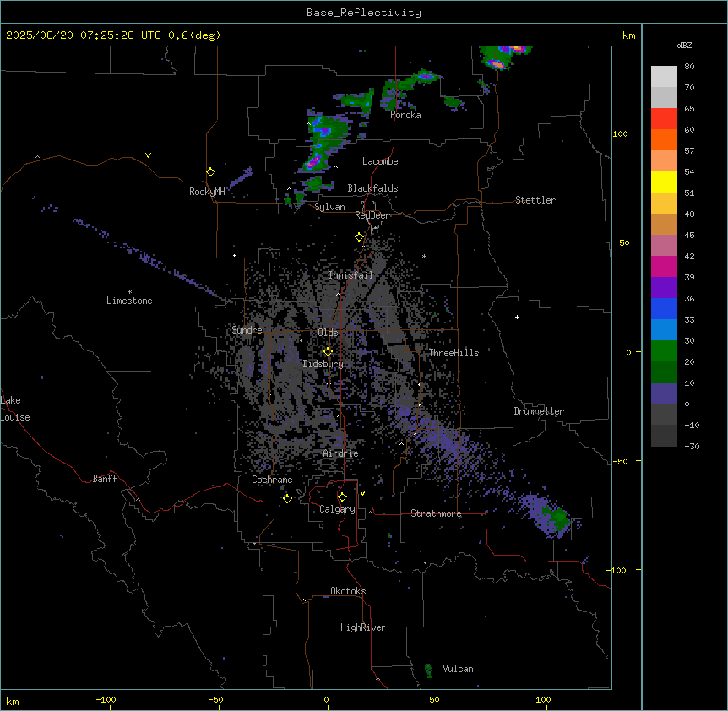Click the Blackfalds city label
728x711 pixels.
[x=372, y=188]
